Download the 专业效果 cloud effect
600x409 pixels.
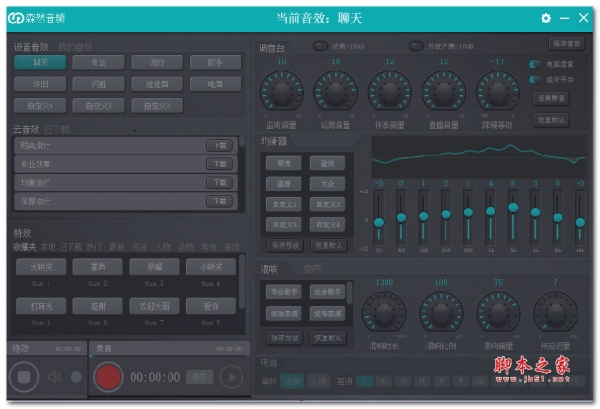pyautogui.click(x=220, y=164)
